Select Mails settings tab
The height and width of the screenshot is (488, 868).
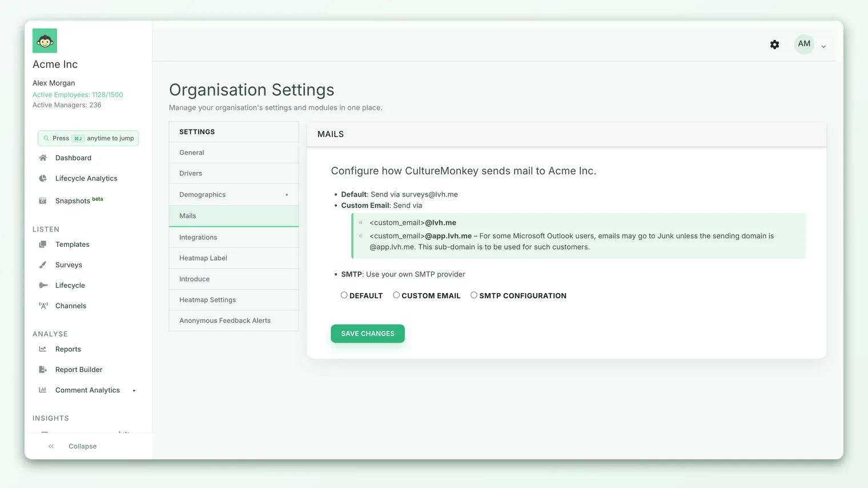tap(234, 216)
